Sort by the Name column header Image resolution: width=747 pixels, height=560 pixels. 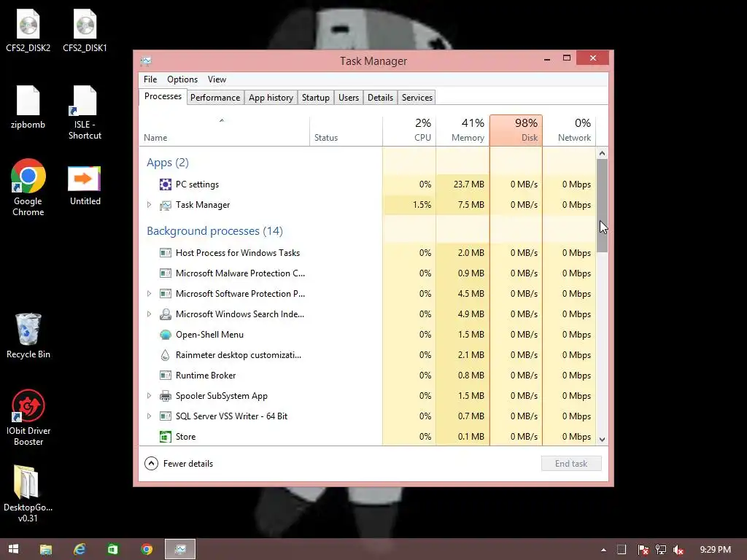[x=225, y=130]
